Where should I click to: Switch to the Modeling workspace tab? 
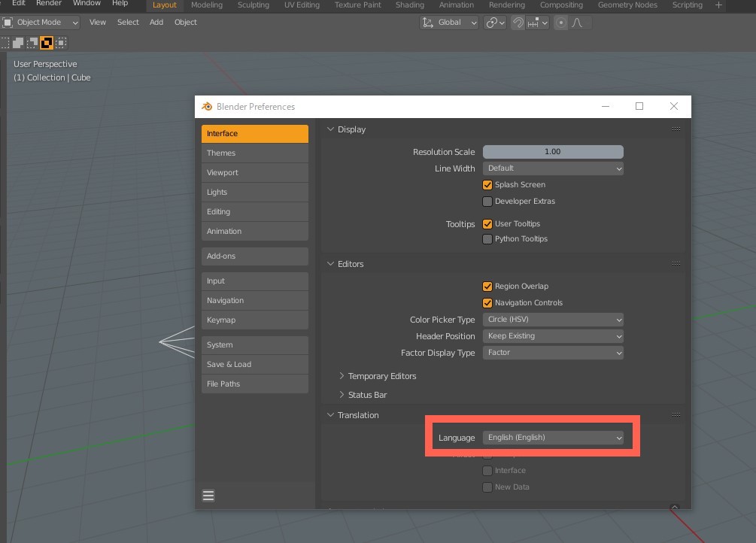tap(207, 5)
